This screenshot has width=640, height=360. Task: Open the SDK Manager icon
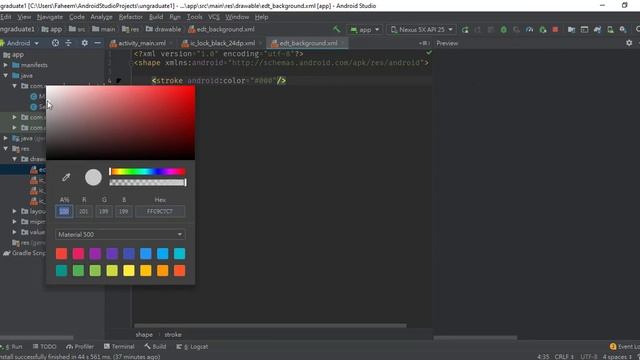[623, 29]
